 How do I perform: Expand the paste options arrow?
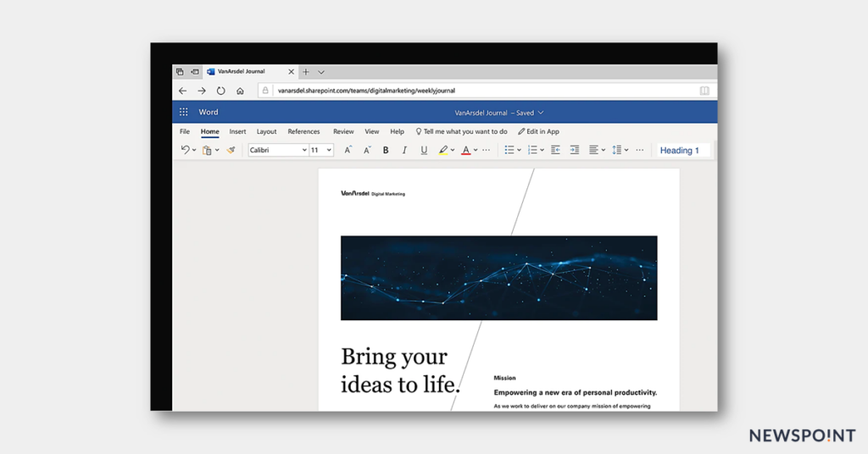coord(217,150)
